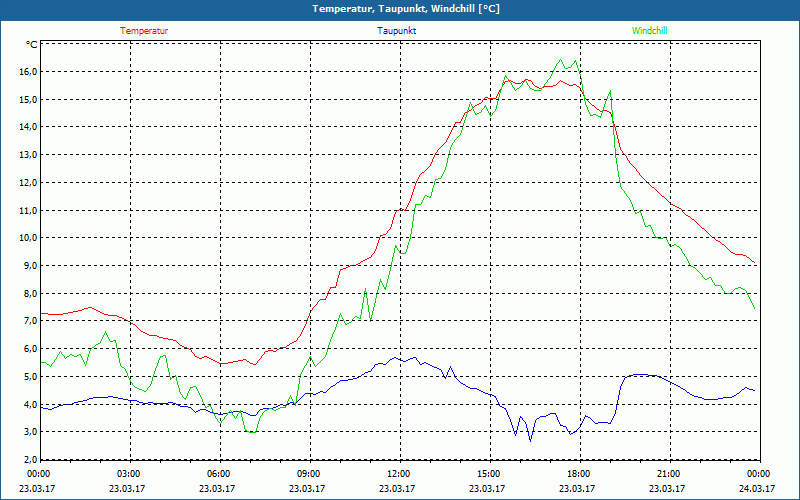Click the 9,0 y-axis value
Screen dimensions: 800x500
coord(30,265)
